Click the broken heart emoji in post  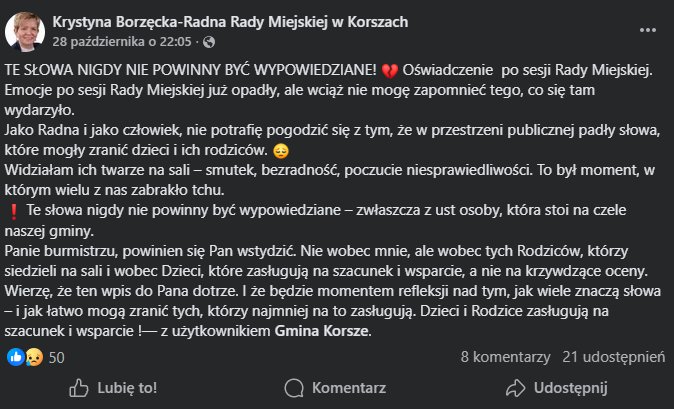(390, 70)
